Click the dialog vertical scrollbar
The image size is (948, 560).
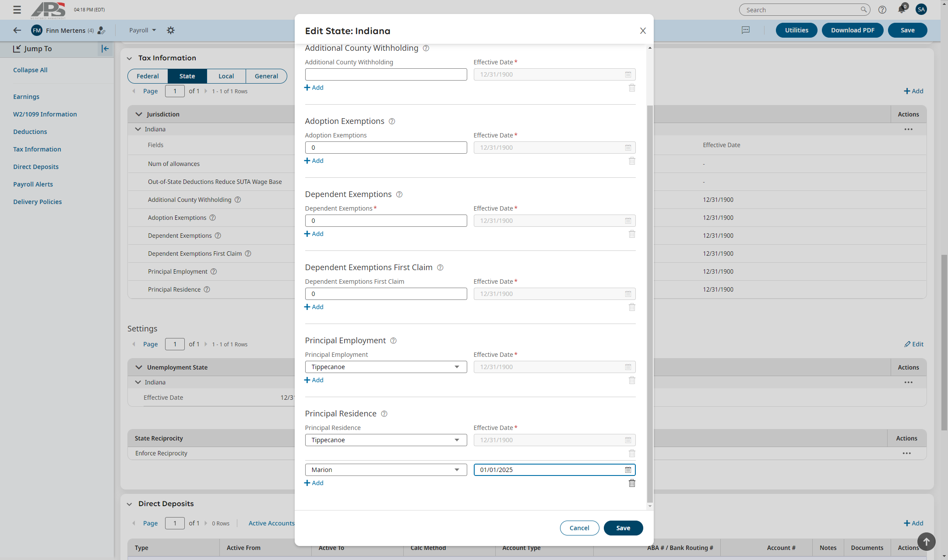click(x=650, y=304)
